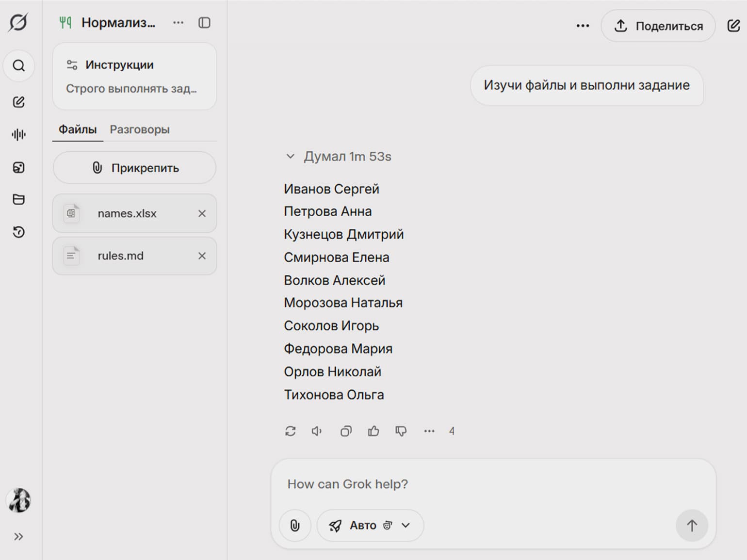Toggle the project side panel

(204, 23)
